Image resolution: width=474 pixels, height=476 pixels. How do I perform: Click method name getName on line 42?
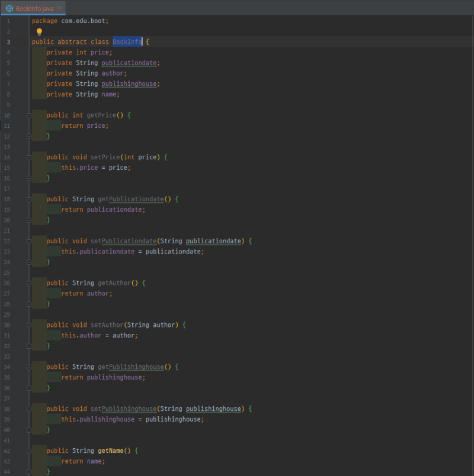pos(111,451)
